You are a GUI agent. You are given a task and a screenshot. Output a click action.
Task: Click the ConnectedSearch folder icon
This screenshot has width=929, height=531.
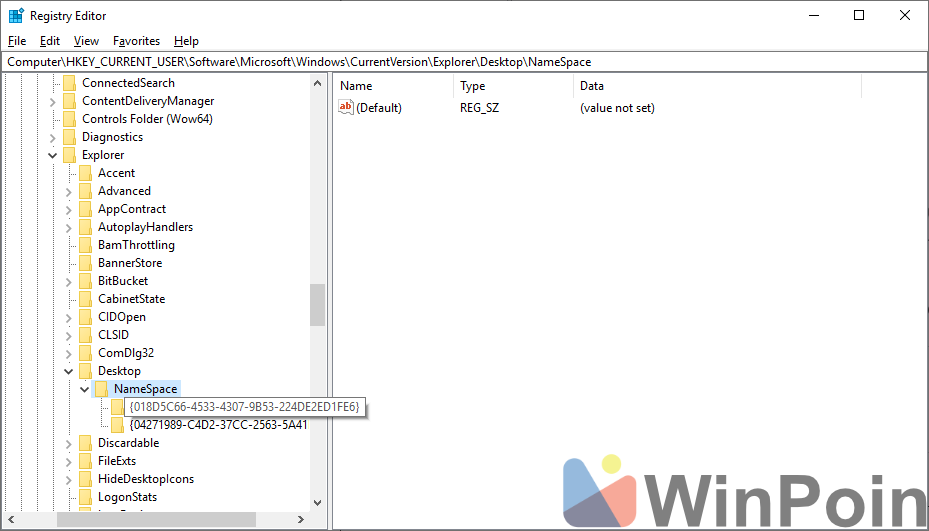[x=69, y=83]
